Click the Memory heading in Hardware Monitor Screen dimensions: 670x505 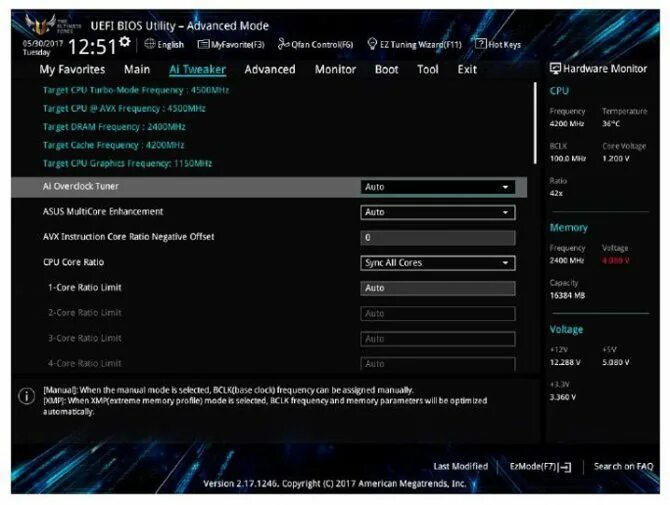tap(569, 227)
